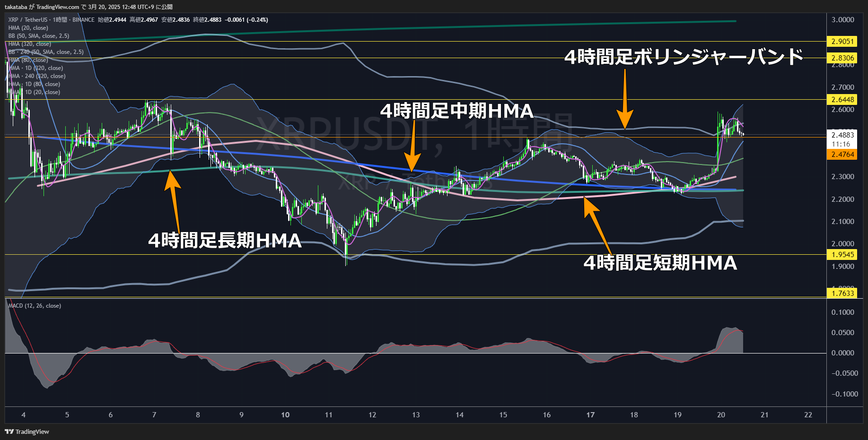Select the HMA (20, close) indicator legend
The width and height of the screenshot is (868, 440).
28,28
